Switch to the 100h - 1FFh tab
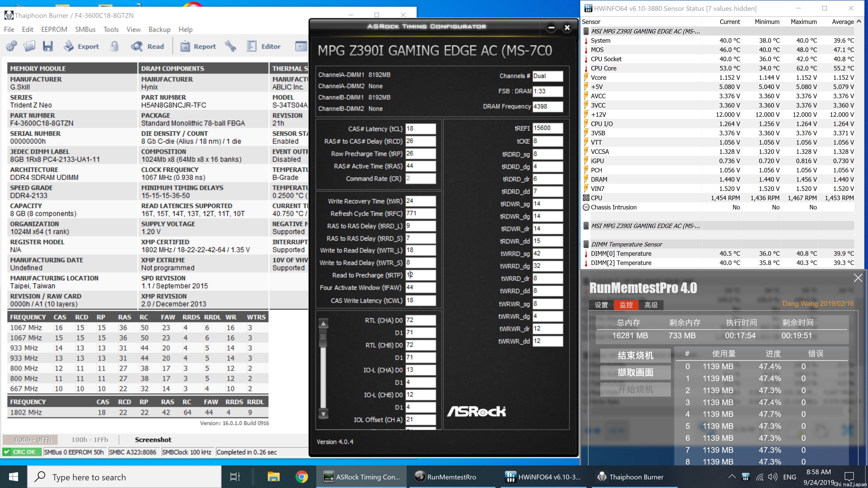The height and width of the screenshot is (488, 868). pos(90,439)
